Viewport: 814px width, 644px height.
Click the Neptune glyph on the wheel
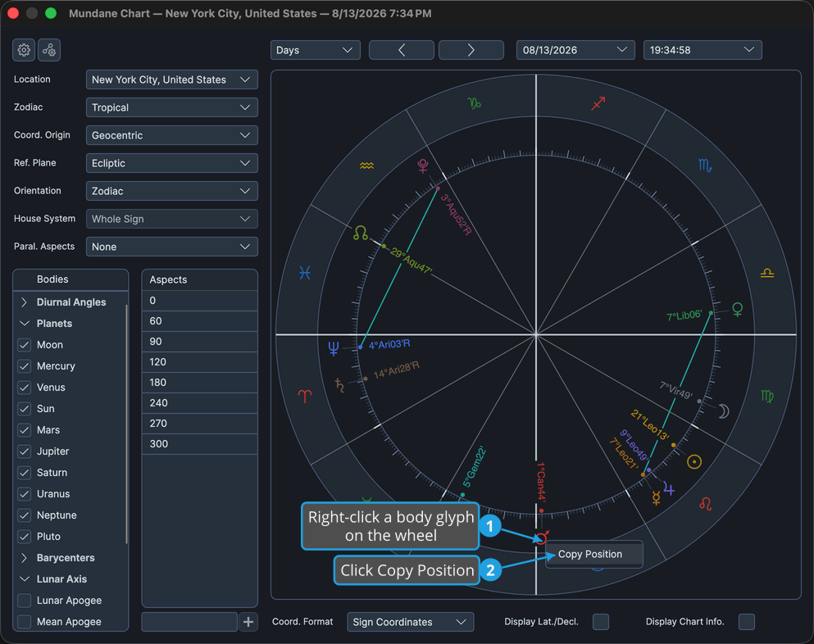tap(334, 348)
